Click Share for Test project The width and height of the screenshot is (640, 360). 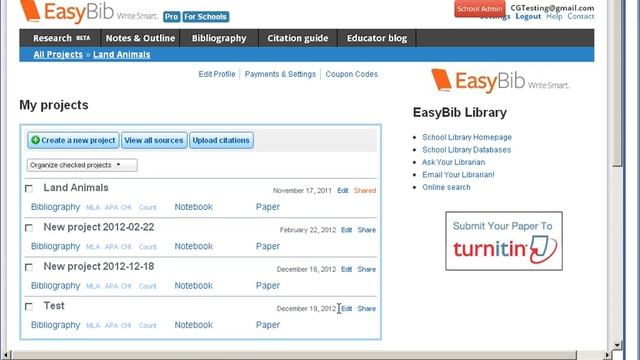click(367, 309)
